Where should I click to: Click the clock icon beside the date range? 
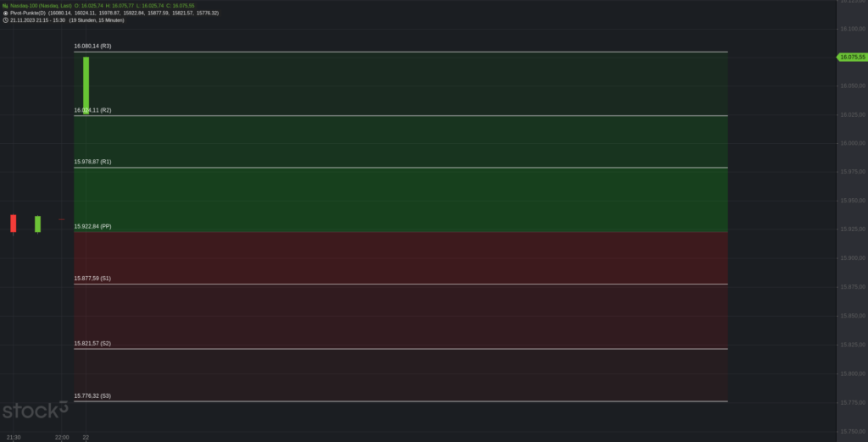[x=6, y=20]
